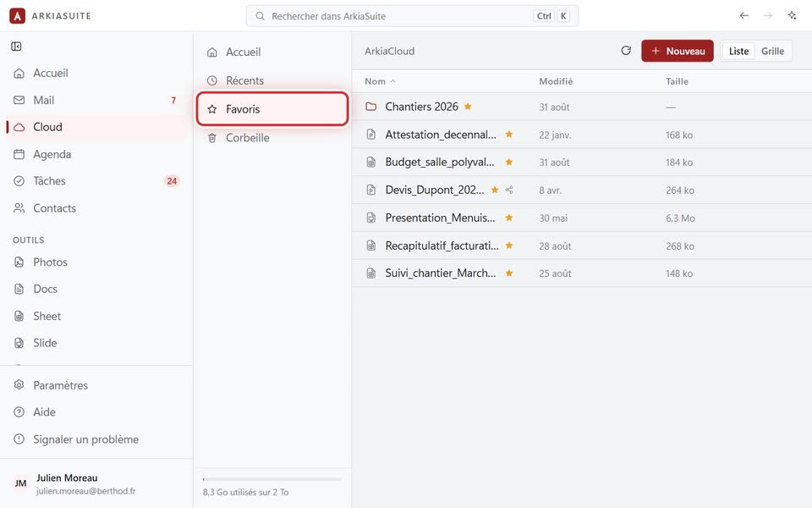Viewport: 812px width, 508px height.
Task: Click the storage usage progress bar
Action: point(272,479)
